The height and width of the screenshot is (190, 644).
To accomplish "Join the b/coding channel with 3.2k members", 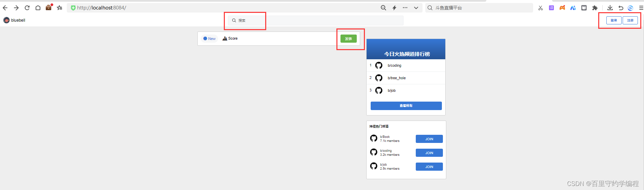I will pyautogui.click(x=429, y=153).
